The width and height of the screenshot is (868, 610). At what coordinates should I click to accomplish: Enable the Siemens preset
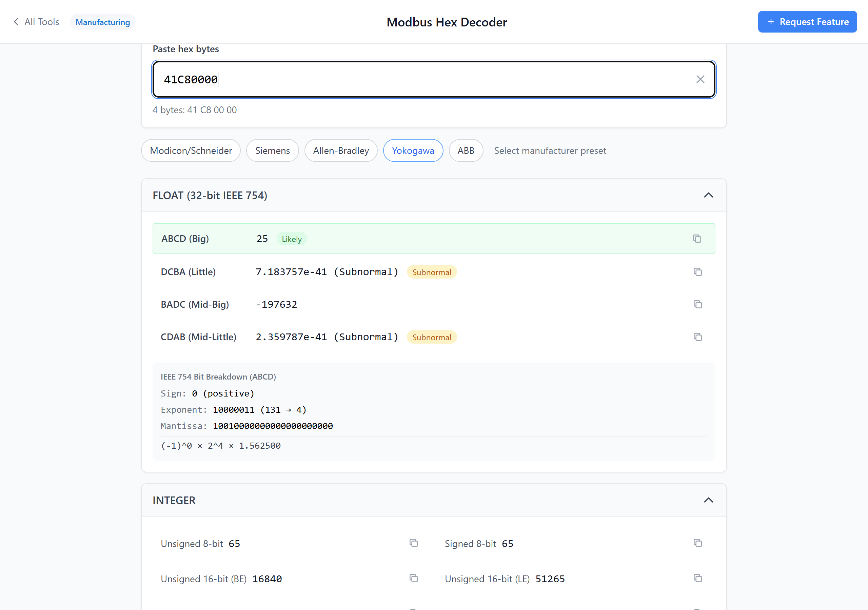click(x=272, y=150)
